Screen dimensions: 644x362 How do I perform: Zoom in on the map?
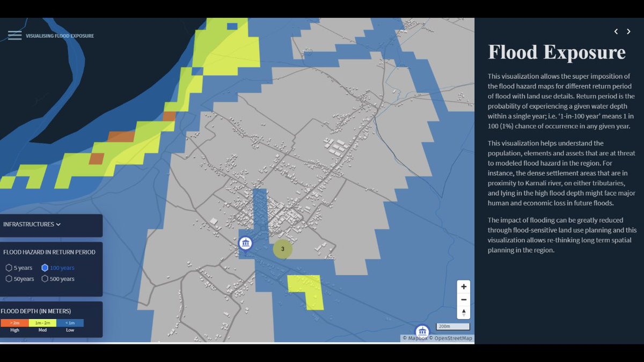(464, 286)
